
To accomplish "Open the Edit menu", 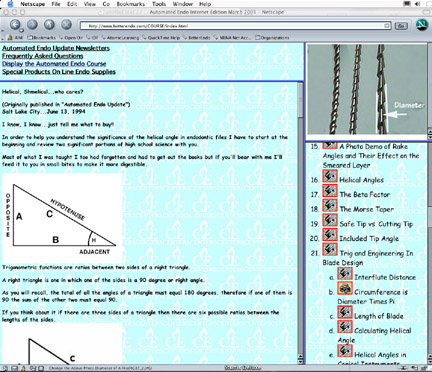I will (72, 4).
